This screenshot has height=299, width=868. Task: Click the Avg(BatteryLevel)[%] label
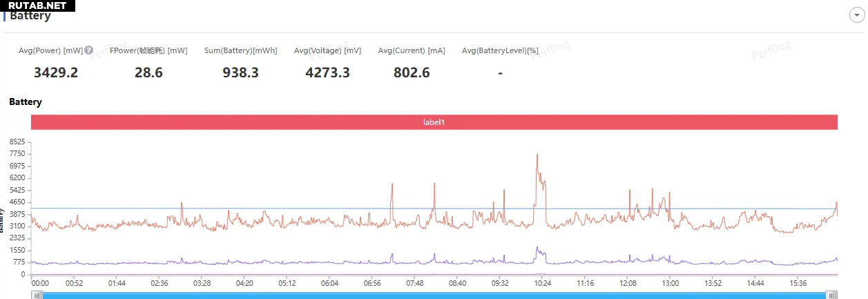pyautogui.click(x=500, y=50)
